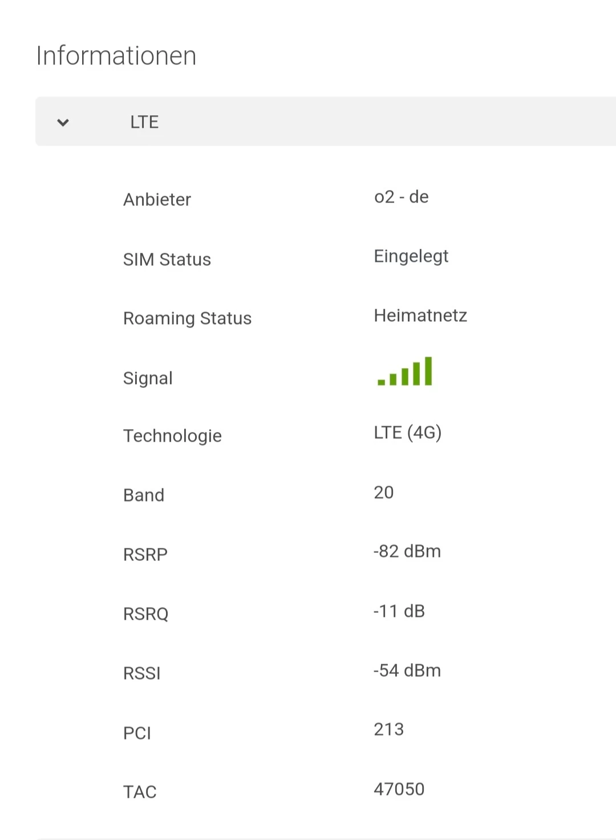Select the Signal row label

coord(148,378)
